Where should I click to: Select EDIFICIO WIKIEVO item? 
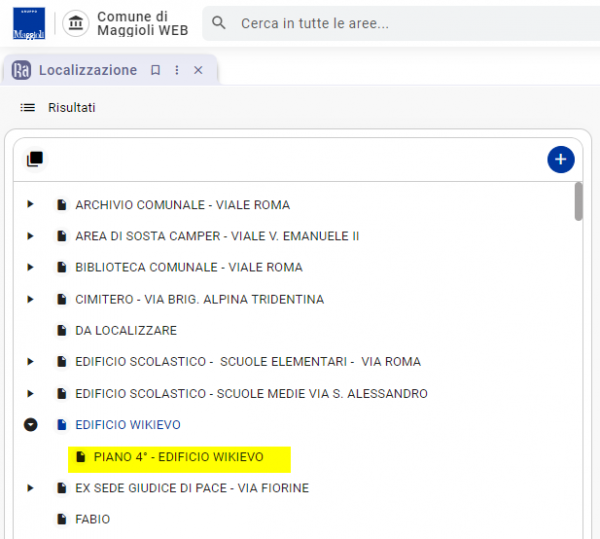point(128,425)
